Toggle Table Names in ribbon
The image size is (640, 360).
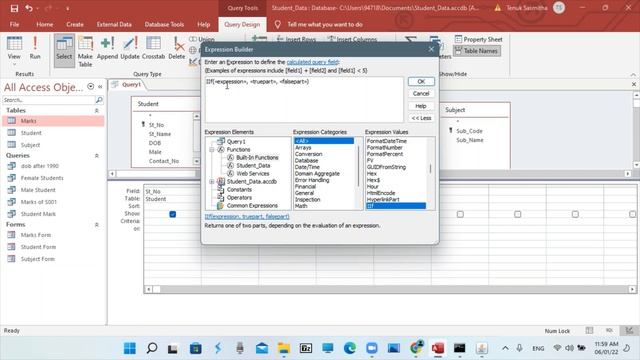pyautogui.click(x=477, y=51)
